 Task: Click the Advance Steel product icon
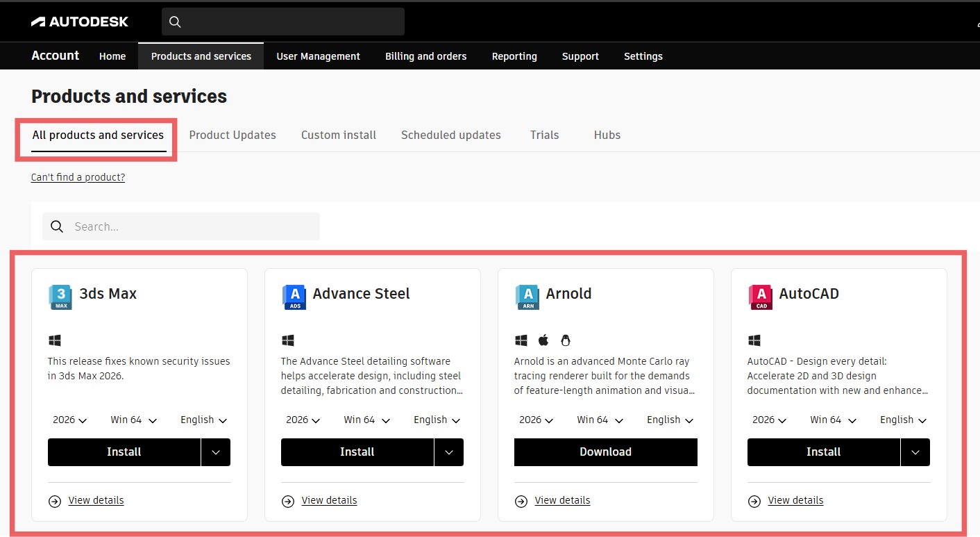[x=294, y=297]
